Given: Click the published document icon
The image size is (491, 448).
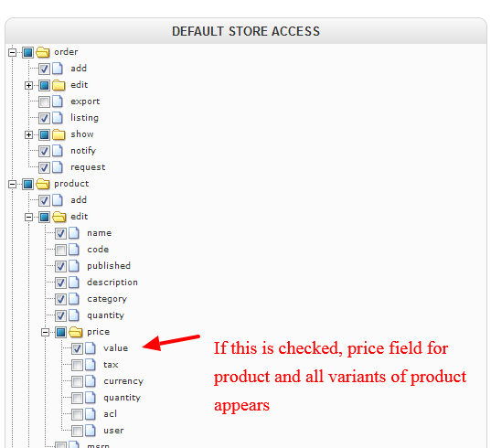Looking at the screenshot, I should [x=74, y=266].
